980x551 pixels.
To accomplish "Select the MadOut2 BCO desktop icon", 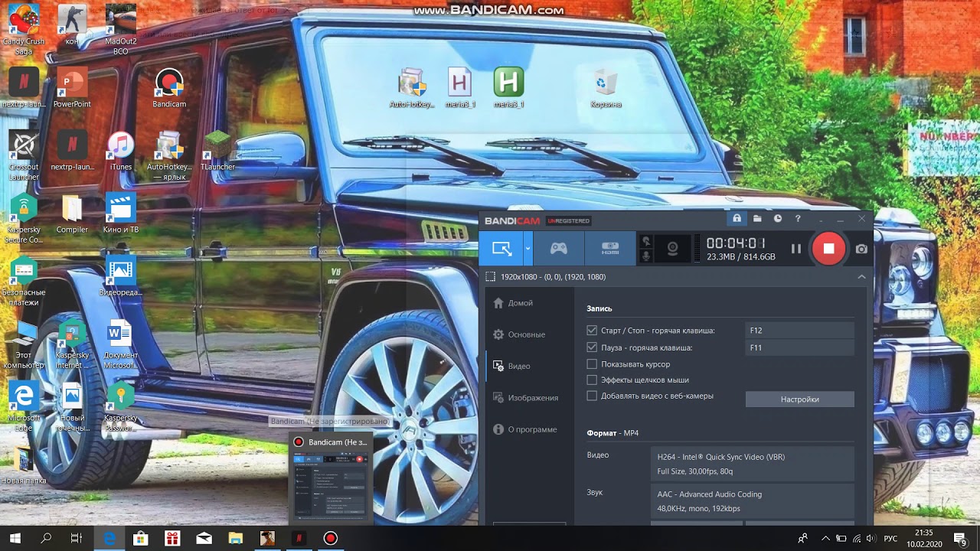I will 120,30.
